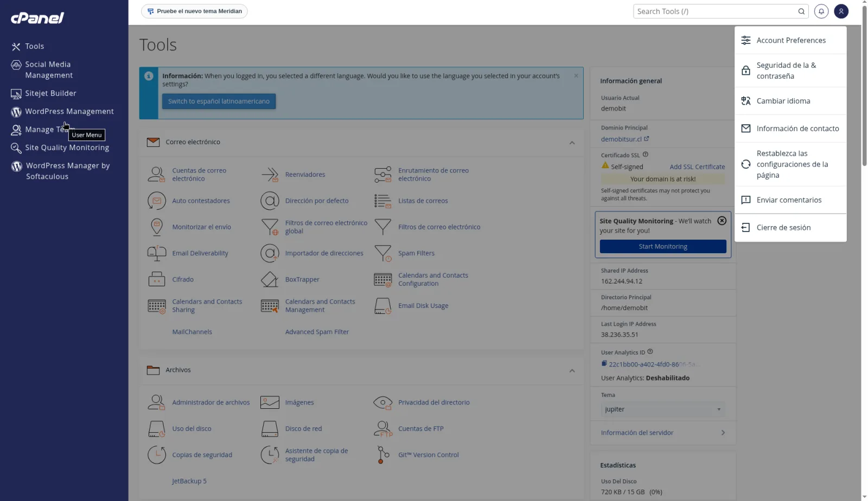Open the Git Version Control icon
The image size is (868, 501).
click(x=382, y=455)
